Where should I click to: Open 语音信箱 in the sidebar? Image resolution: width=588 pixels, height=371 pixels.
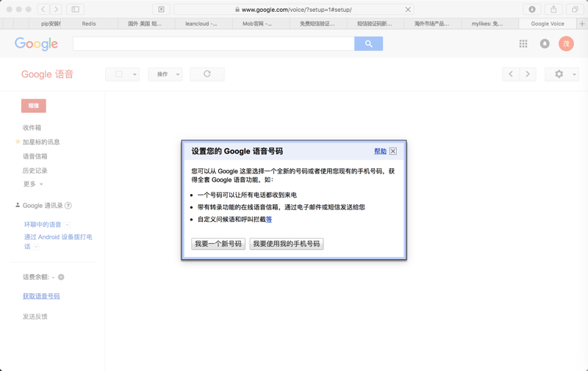[x=35, y=156]
